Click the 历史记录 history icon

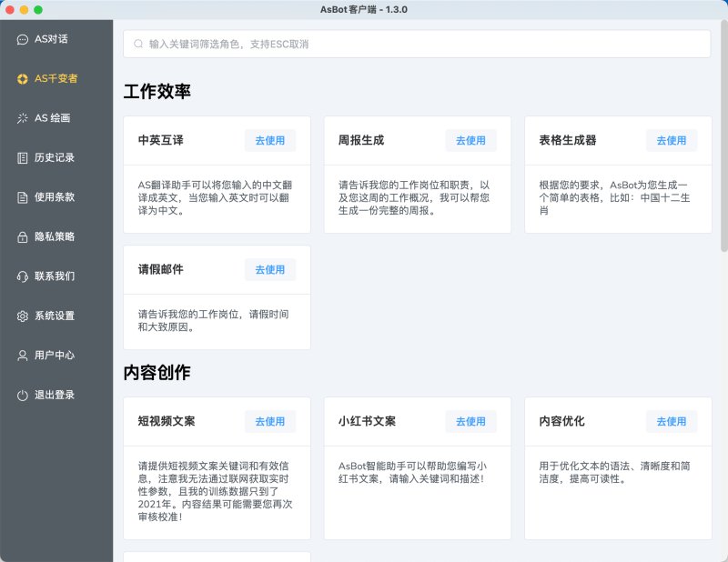tap(22, 158)
